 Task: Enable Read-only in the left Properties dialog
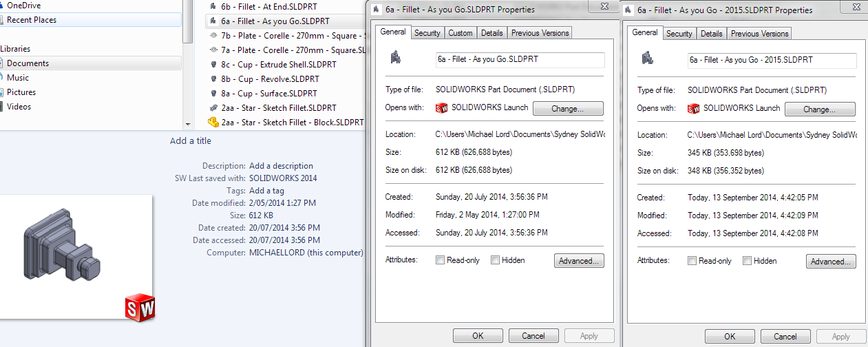tap(440, 260)
